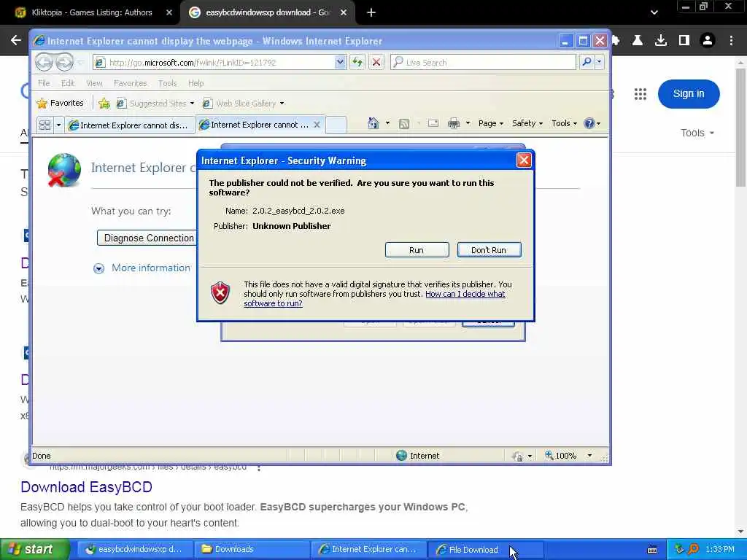Switch to easybcdwindowsxp taskbar item
This screenshot has width=747, height=560.
pos(134,549)
